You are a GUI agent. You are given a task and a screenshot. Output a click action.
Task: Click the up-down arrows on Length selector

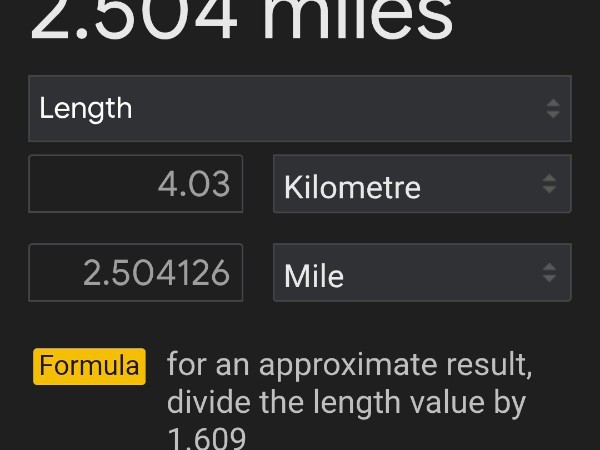tap(553, 108)
